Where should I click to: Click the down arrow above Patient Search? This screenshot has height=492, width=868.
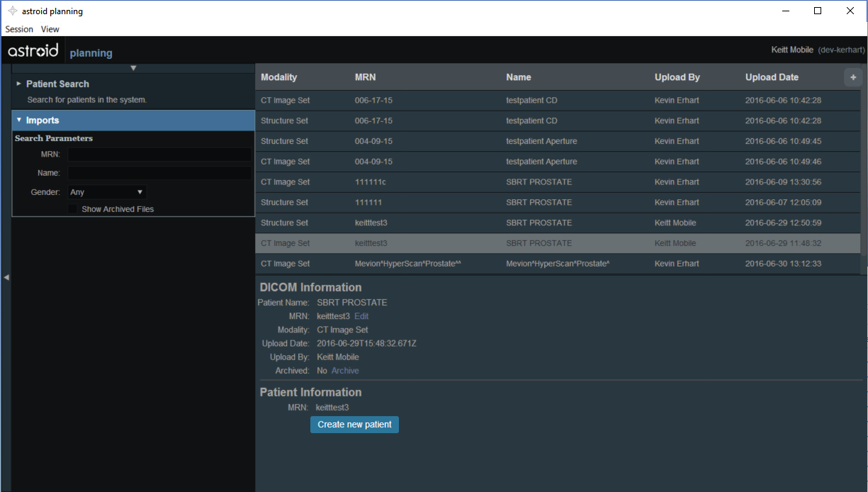tap(133, 68)
